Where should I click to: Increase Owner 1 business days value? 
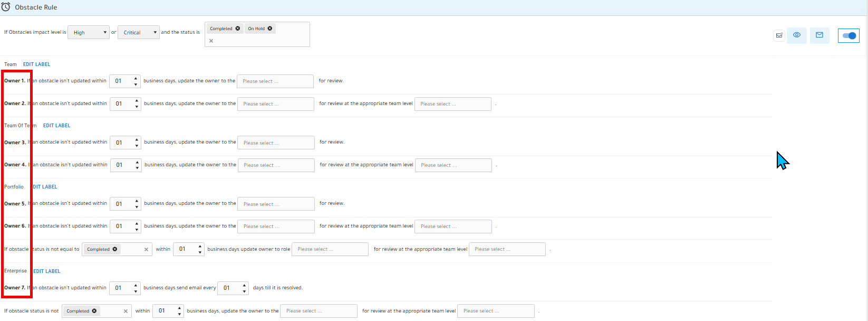136,78
